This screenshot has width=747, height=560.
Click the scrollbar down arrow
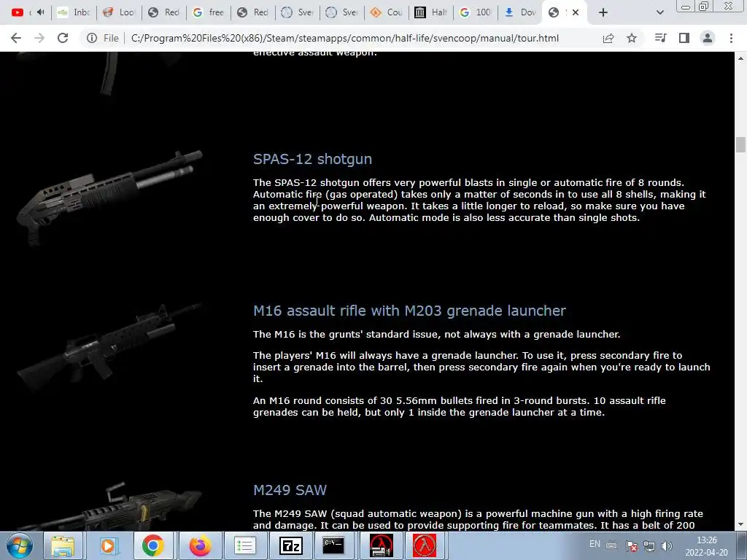tap(740, 525)
